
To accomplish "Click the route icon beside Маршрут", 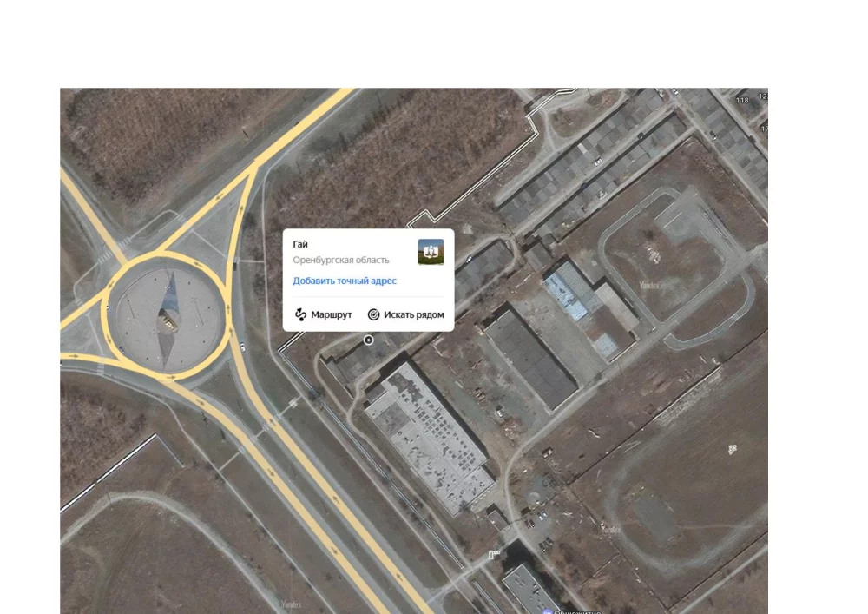I will click(300, 314).
